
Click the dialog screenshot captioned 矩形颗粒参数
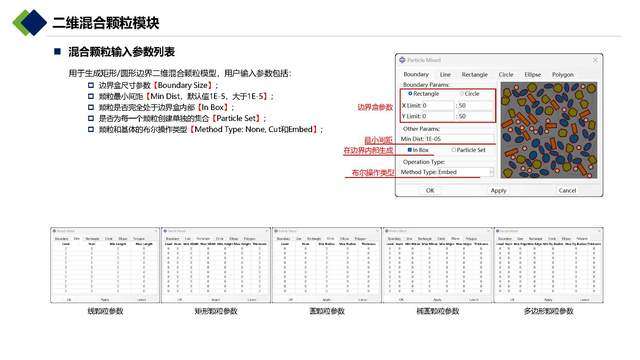216,265
